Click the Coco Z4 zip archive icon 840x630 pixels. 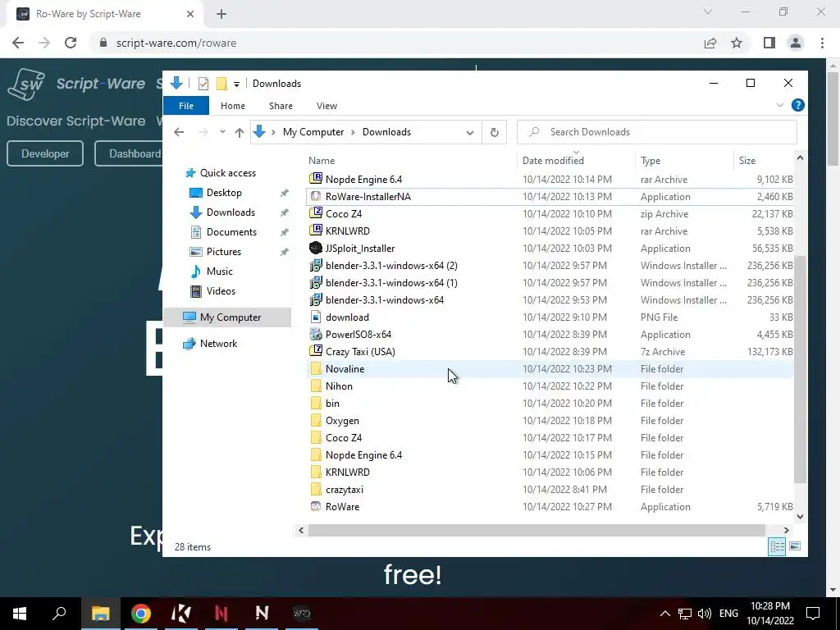click(316, 213)
